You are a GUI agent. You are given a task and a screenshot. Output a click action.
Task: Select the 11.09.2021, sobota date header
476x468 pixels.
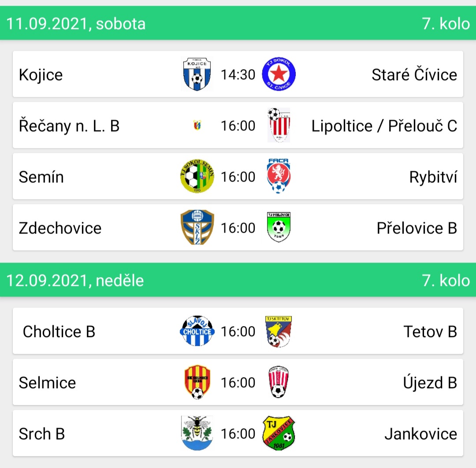76,24
